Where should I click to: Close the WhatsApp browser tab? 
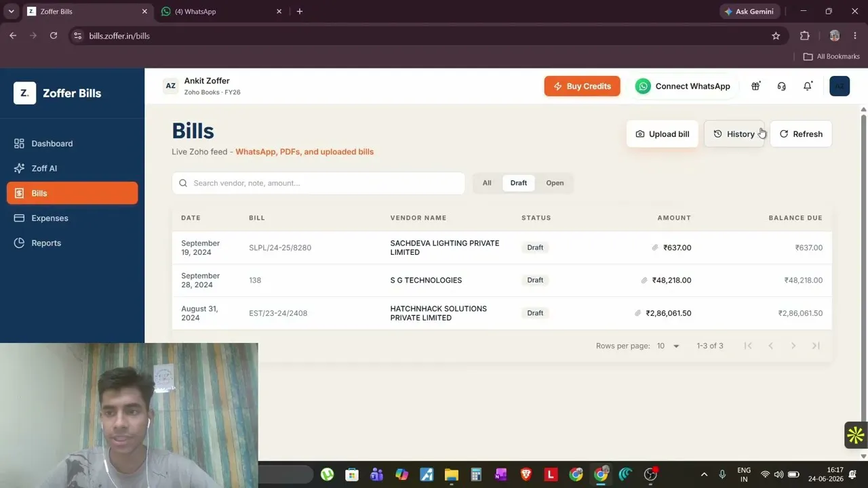point(279,12)
